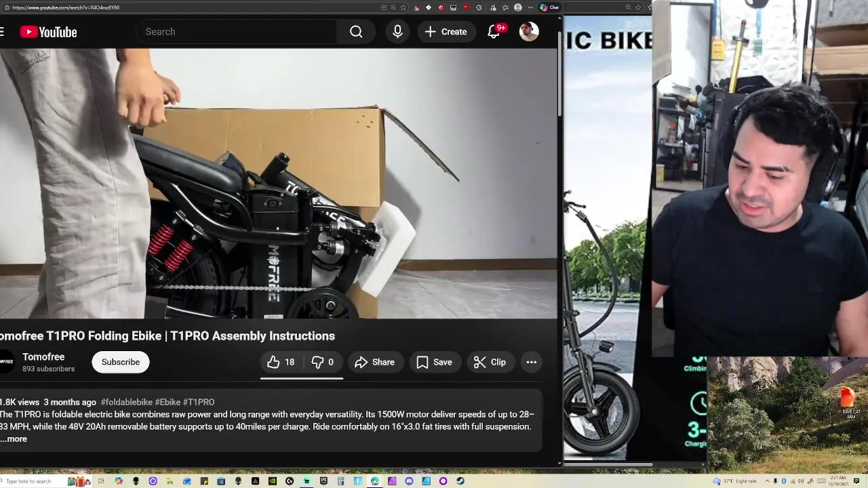This screenshot has width=868, height=488.
Task: Open Copilot Chat button
Action: tap(550, 7)
